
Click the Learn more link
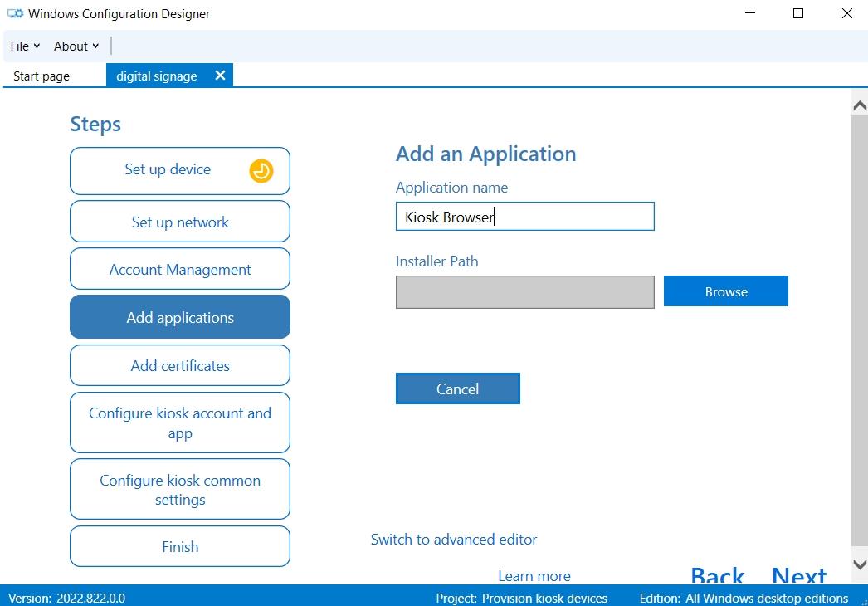tap(534, 575)
